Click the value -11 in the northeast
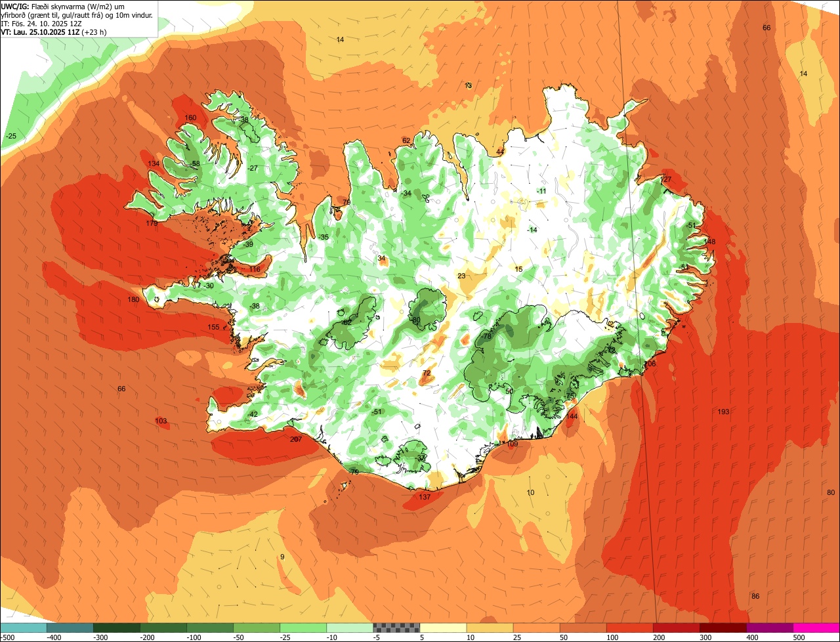The image size is (840, 642). [x=541, y=192]
